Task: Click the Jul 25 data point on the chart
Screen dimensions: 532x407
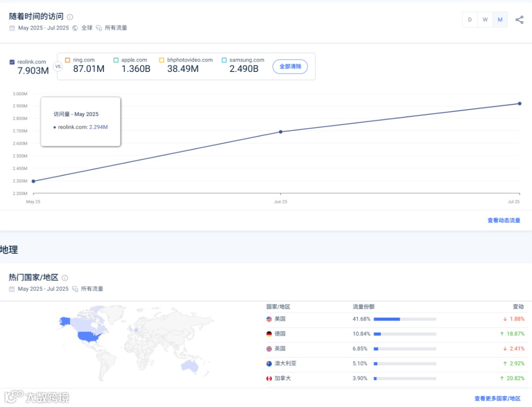Action: (x=520, y=103)
